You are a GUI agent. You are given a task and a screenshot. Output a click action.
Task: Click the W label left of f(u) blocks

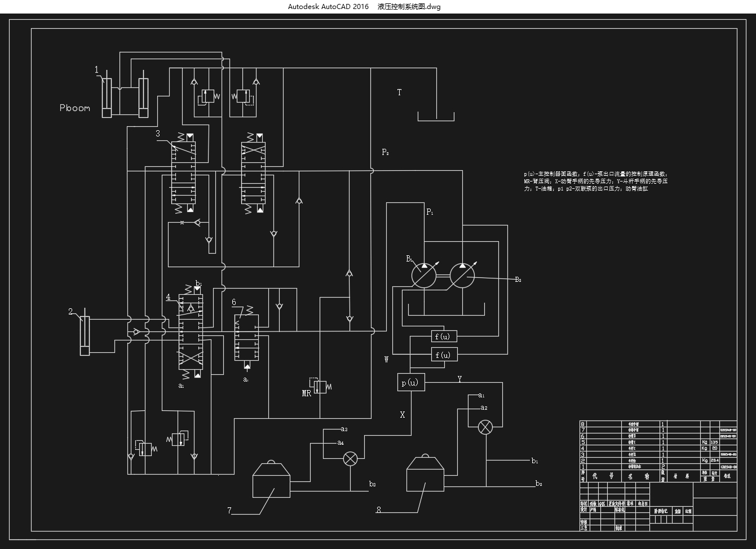point(386,360)
